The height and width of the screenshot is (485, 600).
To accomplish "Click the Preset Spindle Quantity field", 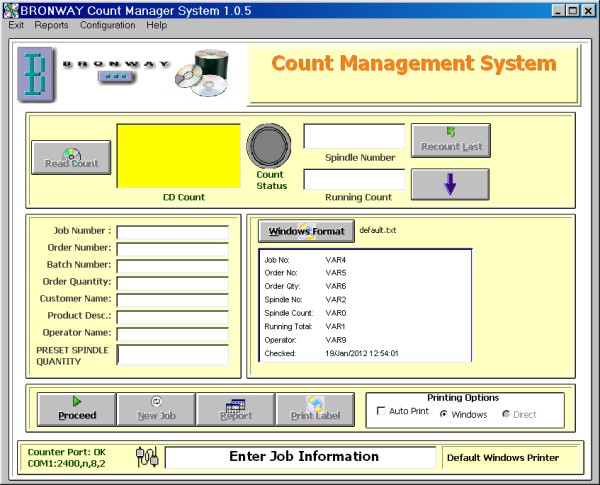I will pos(173,355).
